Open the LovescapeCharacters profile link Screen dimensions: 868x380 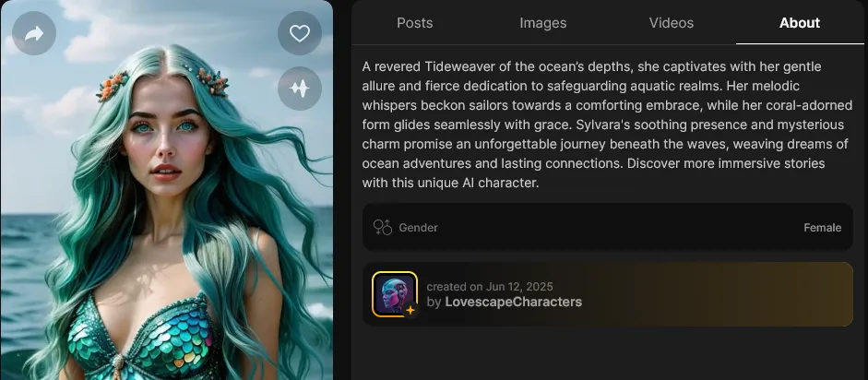tap(513, 302)
